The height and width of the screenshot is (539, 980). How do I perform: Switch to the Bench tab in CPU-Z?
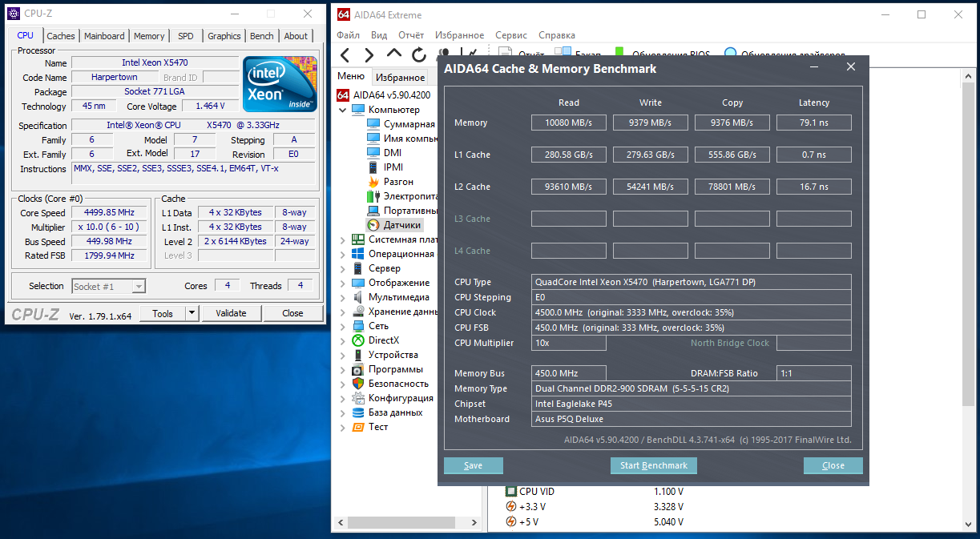[262, 36]
